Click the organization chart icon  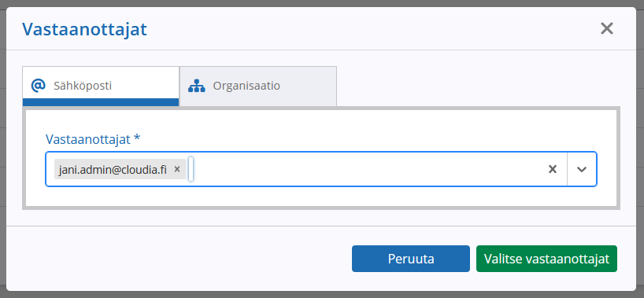point(196,86)
